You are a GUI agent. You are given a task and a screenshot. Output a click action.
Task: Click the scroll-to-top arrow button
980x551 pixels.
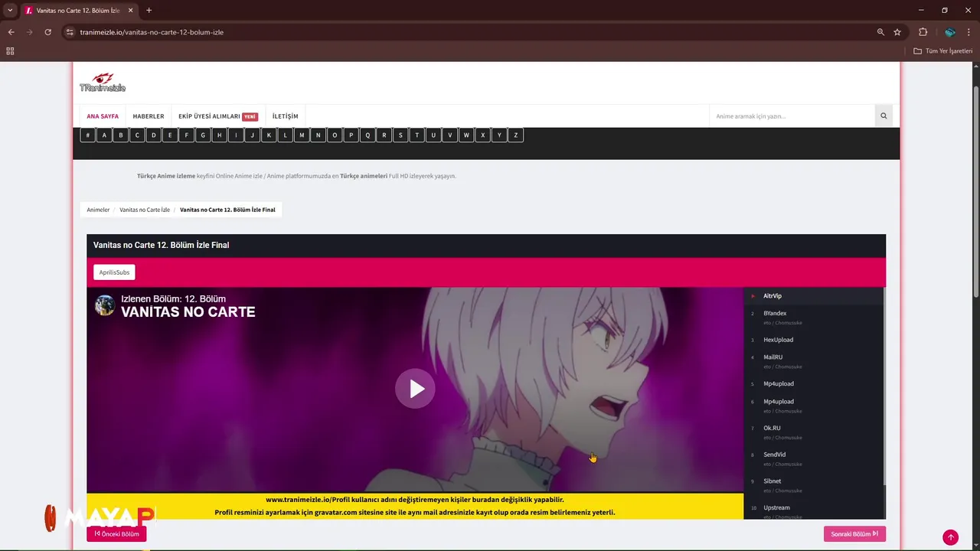tap(950, 537)
